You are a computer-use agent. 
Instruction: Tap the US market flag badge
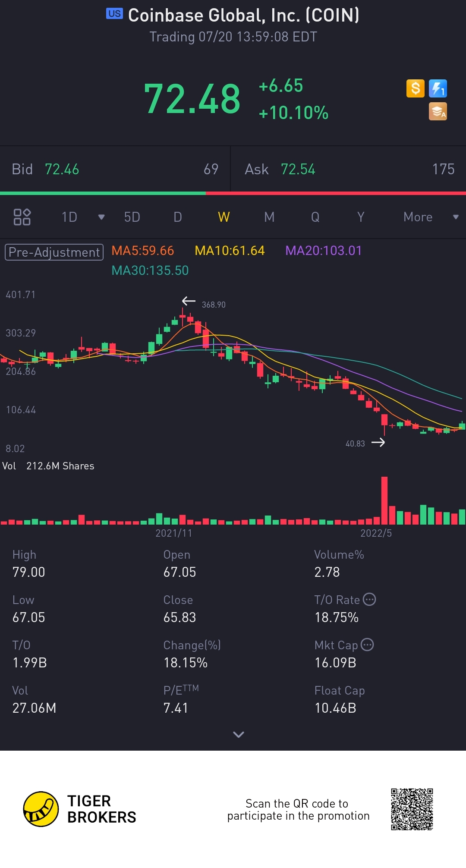(114, 14)
